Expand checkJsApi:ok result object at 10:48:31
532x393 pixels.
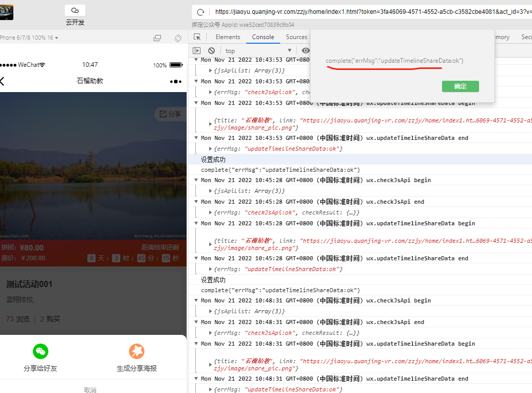210,333
